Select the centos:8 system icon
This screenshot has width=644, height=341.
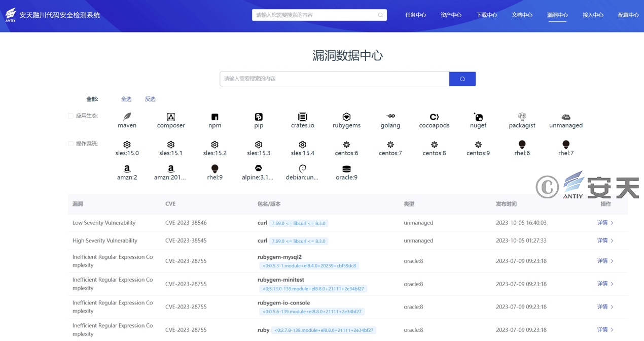pyautogui.click(x=434, y=145)
